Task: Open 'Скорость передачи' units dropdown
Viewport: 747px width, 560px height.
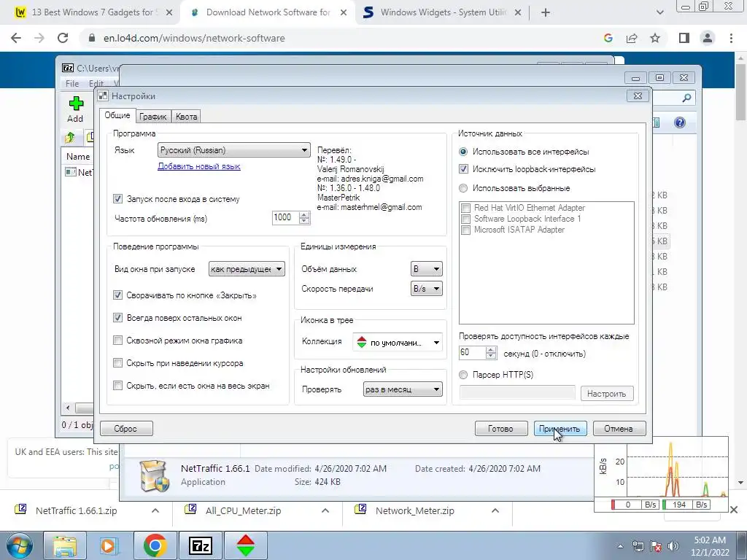Action: [x=426, y=289]
